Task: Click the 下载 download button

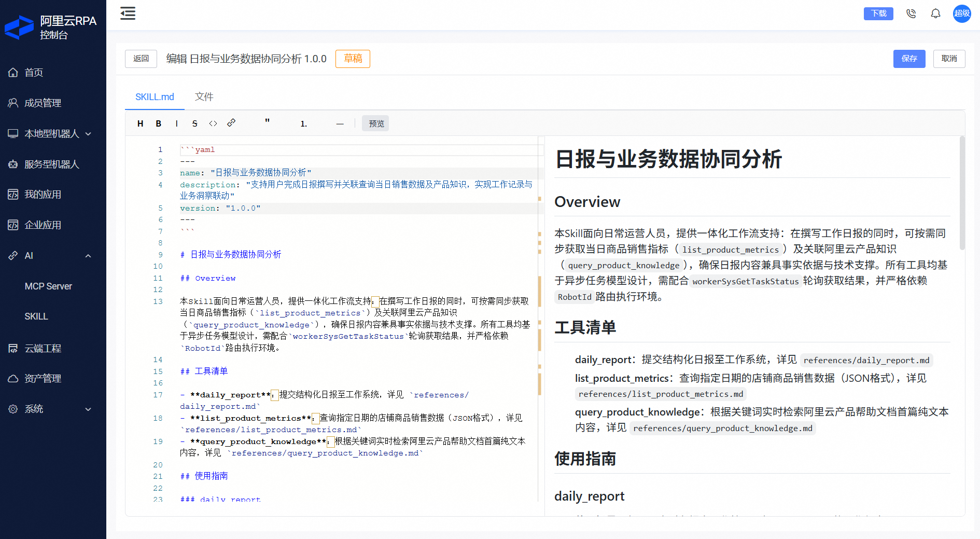Action: pos(878,13)
